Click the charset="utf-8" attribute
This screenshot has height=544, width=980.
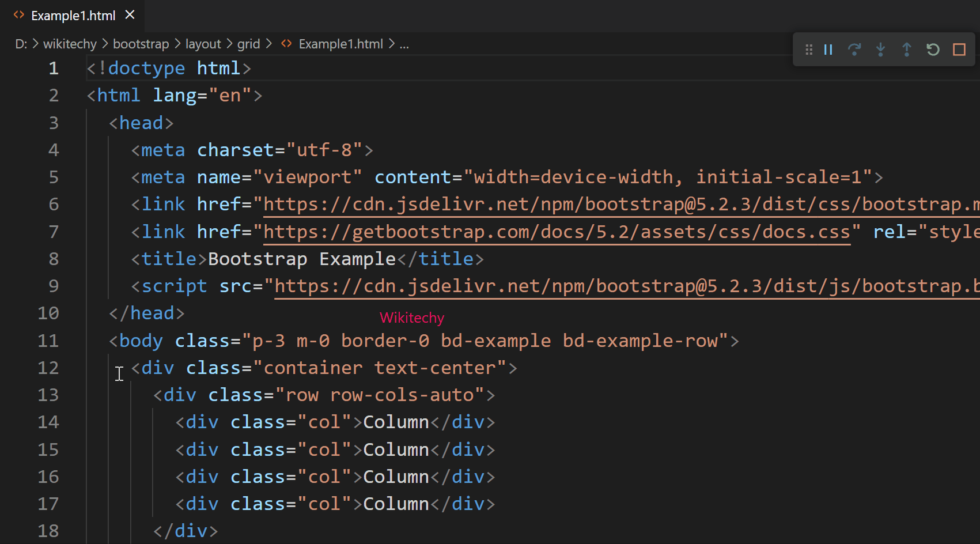(x=280, y=150)
